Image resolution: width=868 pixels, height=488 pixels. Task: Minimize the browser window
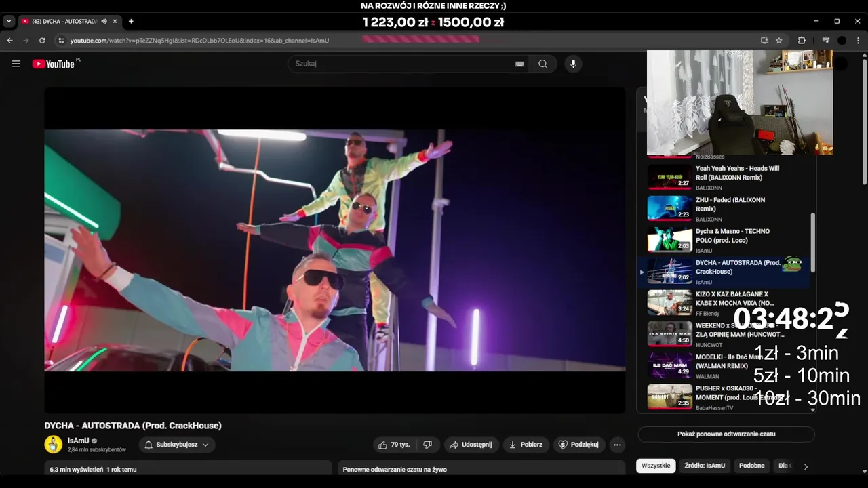click(817, 21)
